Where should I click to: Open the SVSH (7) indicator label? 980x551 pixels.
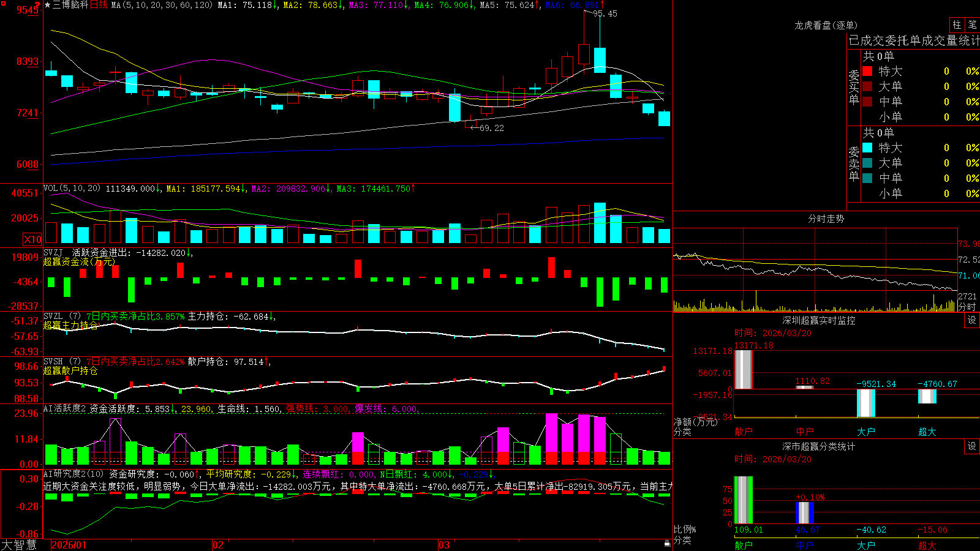tap(62, 362)
